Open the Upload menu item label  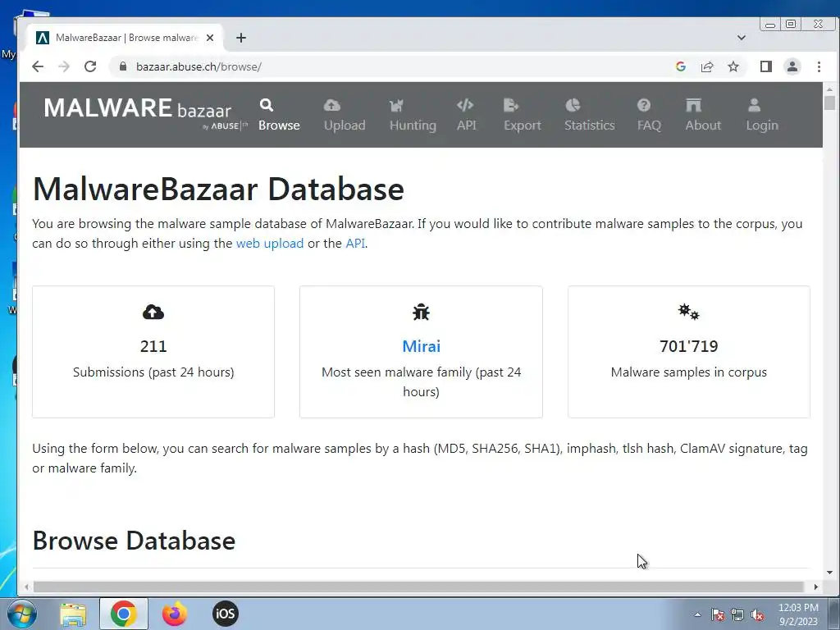[345, 126]
